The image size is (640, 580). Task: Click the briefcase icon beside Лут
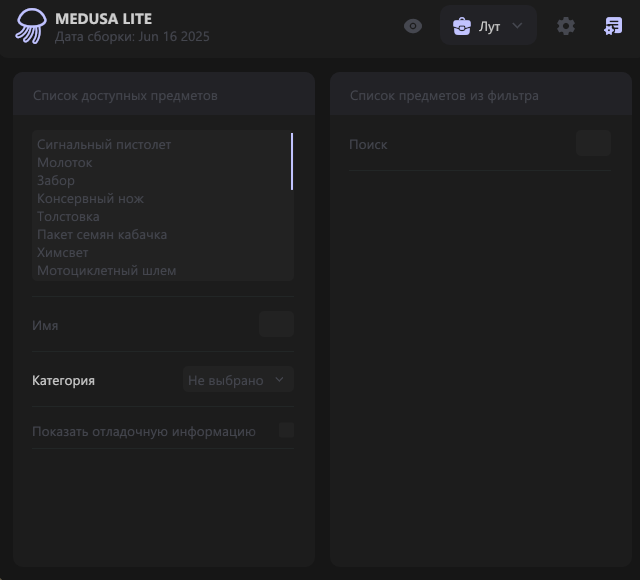tap(462, 26)
